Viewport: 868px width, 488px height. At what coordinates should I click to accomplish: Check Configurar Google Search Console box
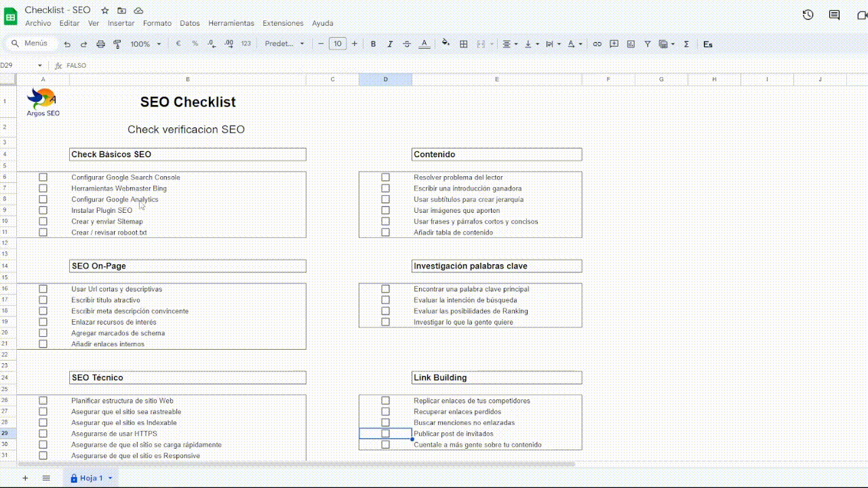pos(43,178)
